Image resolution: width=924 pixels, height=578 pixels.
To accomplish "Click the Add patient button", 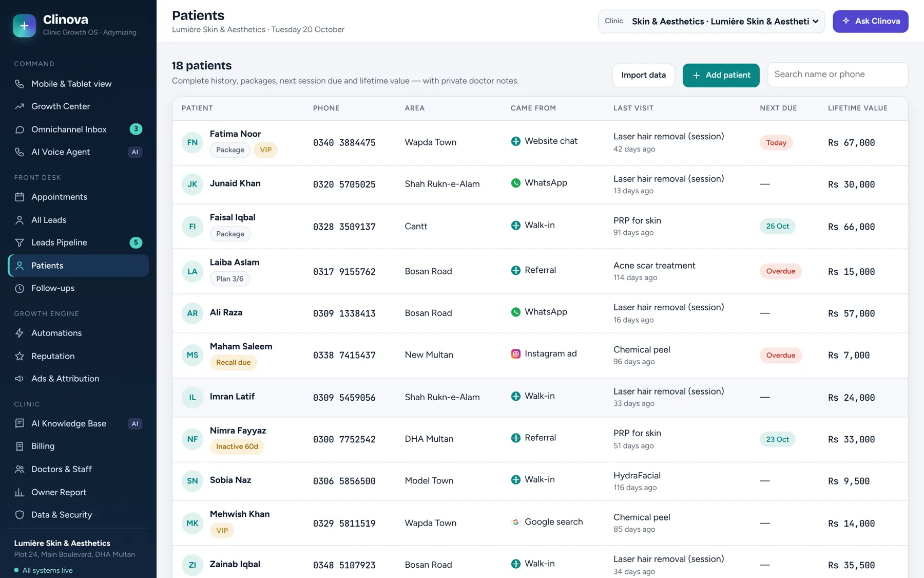I will 721,75.
